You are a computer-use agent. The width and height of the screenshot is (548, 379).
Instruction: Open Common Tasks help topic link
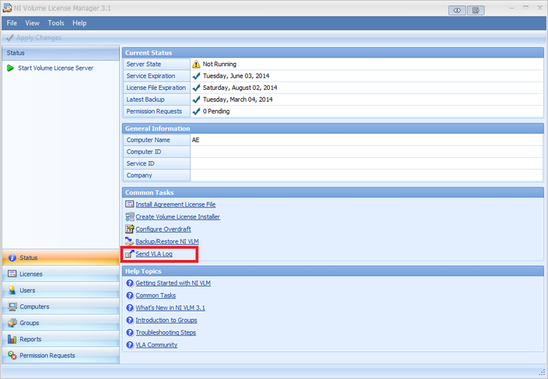pyautogui.click(x=156, y=295)
